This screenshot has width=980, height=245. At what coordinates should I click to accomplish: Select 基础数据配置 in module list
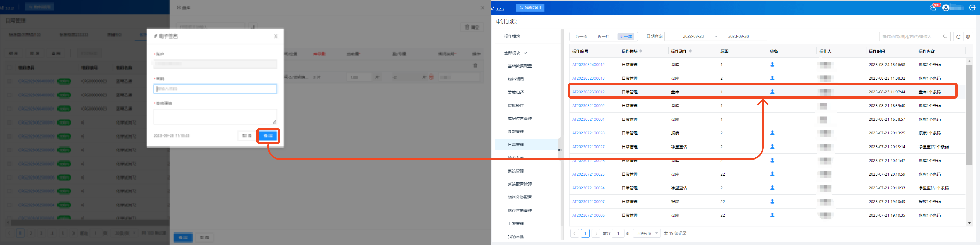click(520, 66)
